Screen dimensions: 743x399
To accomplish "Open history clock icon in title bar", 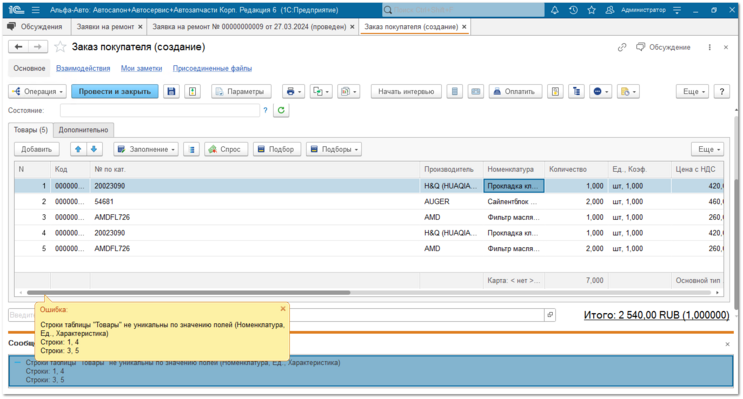I will (573, 9).
